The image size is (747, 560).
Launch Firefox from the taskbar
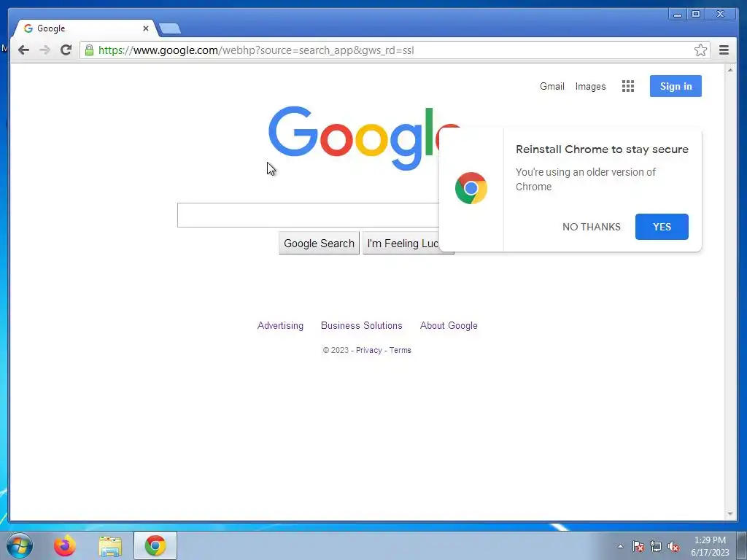(x=65, y=545)
